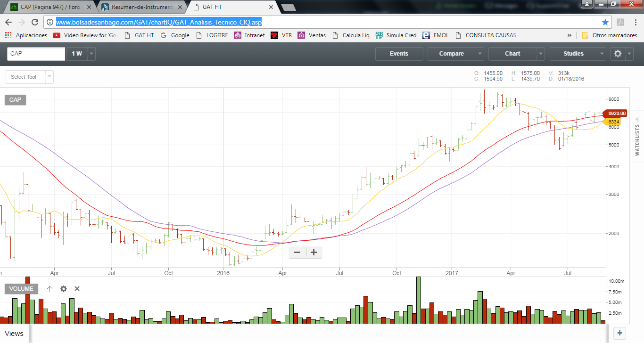Reload the page with the refresh icon

34,22
